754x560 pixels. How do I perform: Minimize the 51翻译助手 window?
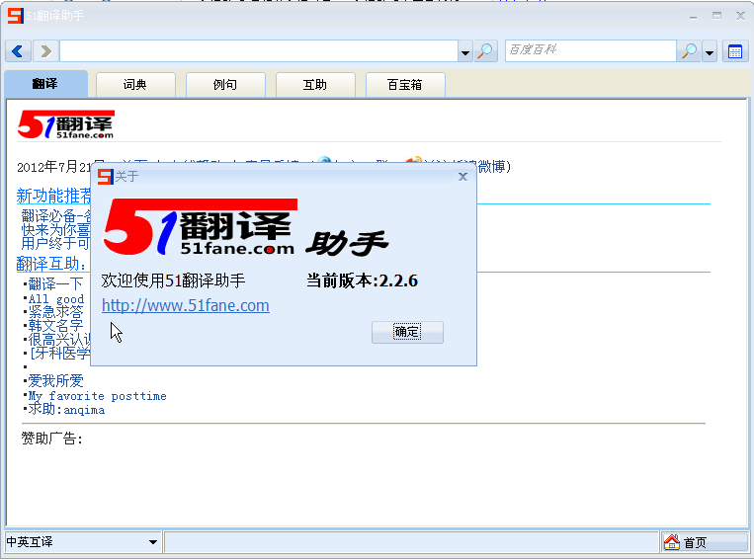click(x=693, y=17)
